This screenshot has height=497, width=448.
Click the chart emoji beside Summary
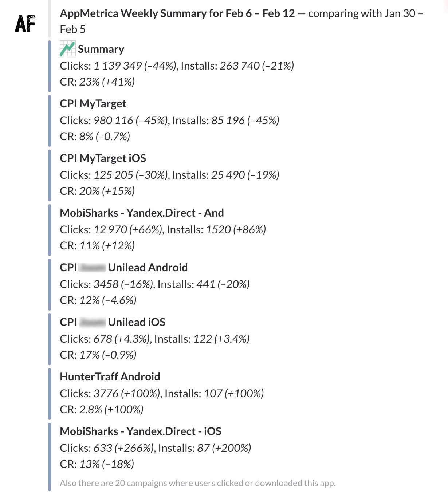[67, 49]
